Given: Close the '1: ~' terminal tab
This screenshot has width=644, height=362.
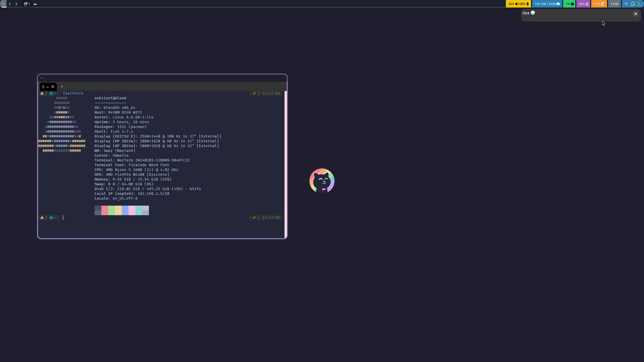Looking at the screenshot, I should click(53, 86).
